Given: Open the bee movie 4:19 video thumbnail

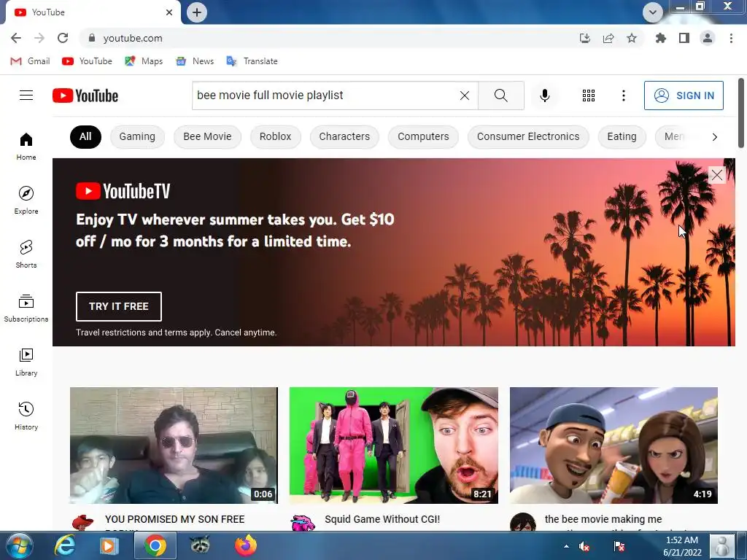Looking at the screenshot, I should point(614,446).
